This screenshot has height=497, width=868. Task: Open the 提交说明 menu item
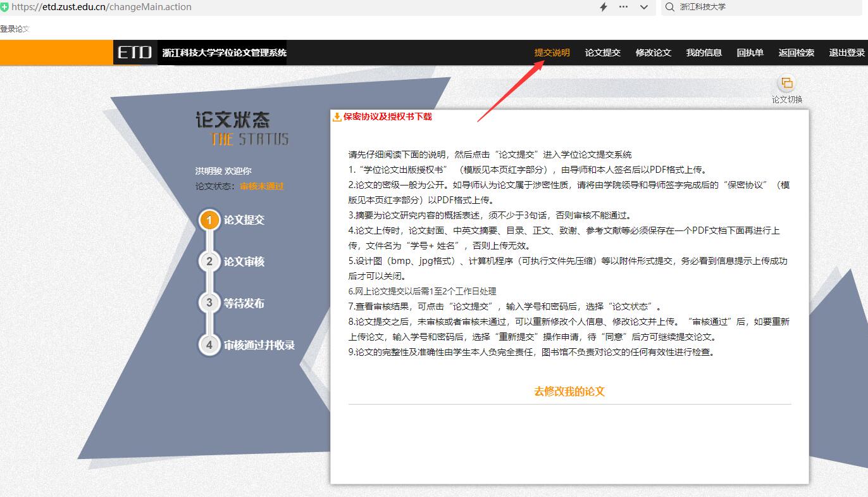coord(552,53)
